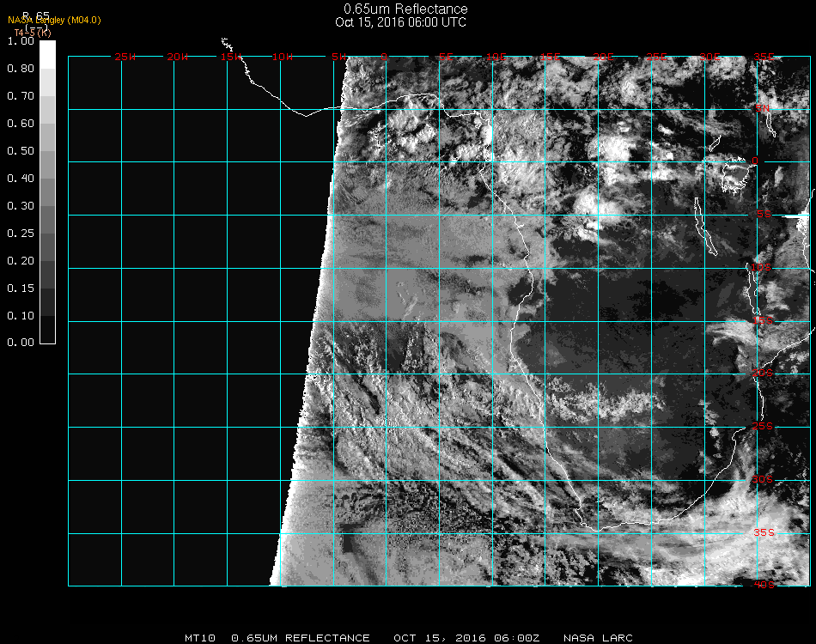Click the '0.20' scale value label
This screenshot has width=816, height=644.
click(21, 261)
